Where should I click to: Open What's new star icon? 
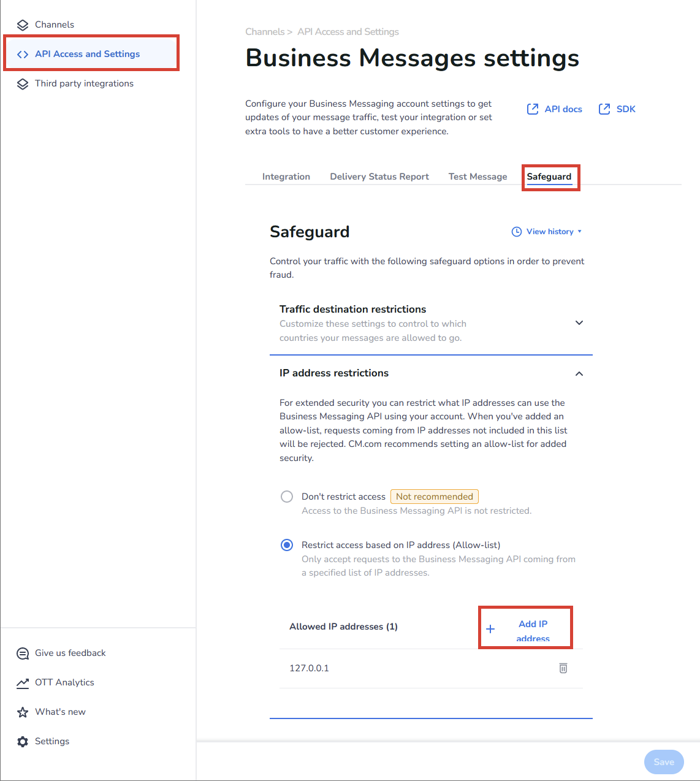point(23,712)
